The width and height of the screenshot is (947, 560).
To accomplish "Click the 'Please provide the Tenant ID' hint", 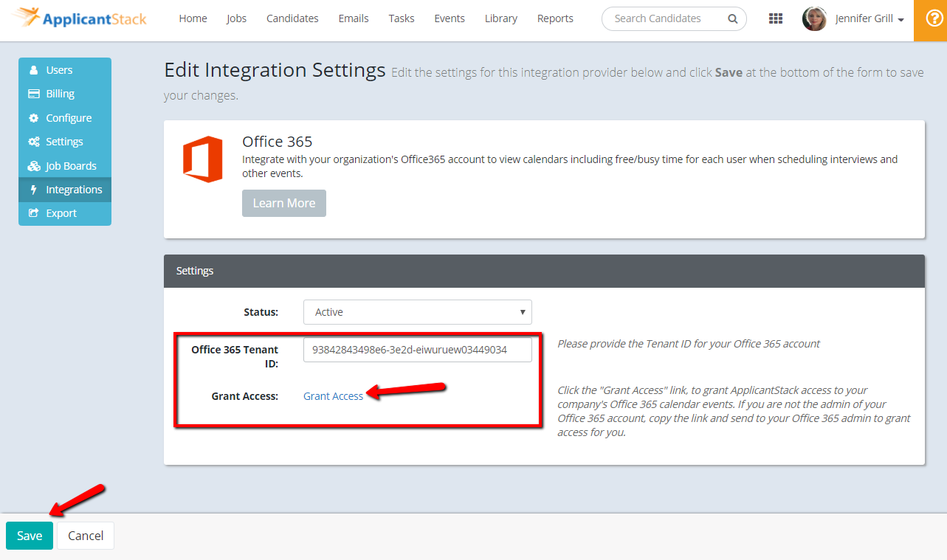I will [x=689, y=344].
